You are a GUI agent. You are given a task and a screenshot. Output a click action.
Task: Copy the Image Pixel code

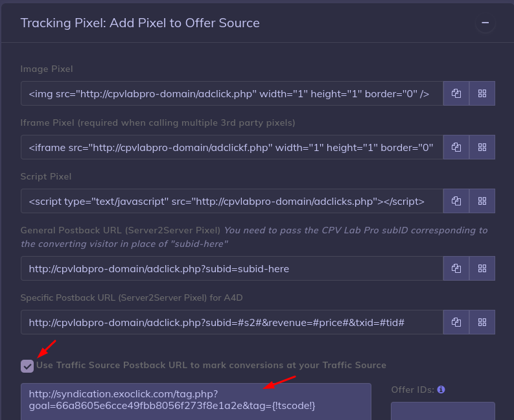(456, 93)
